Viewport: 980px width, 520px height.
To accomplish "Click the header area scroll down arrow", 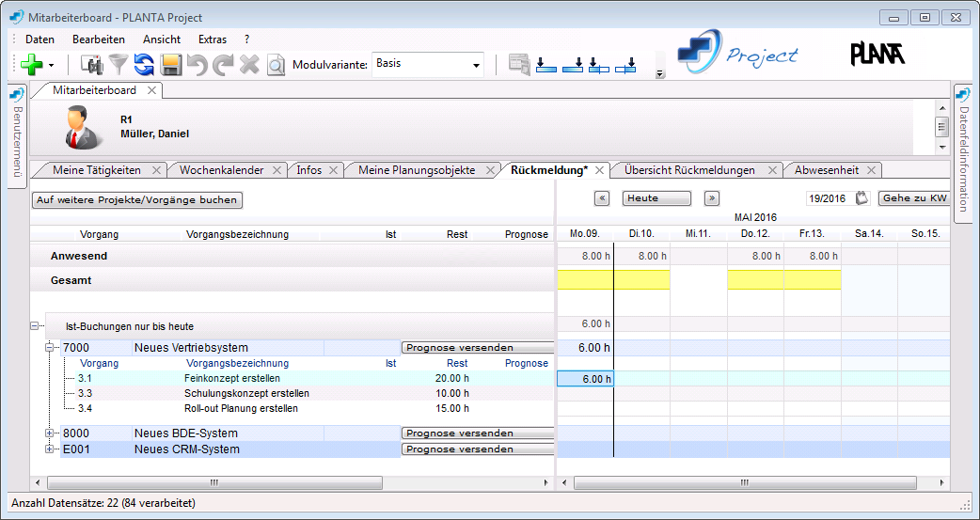I will 942,148.
